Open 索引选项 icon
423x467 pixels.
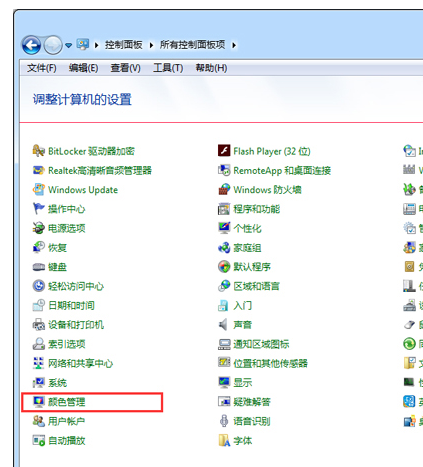pyautogui.click(x=39, y=344)
